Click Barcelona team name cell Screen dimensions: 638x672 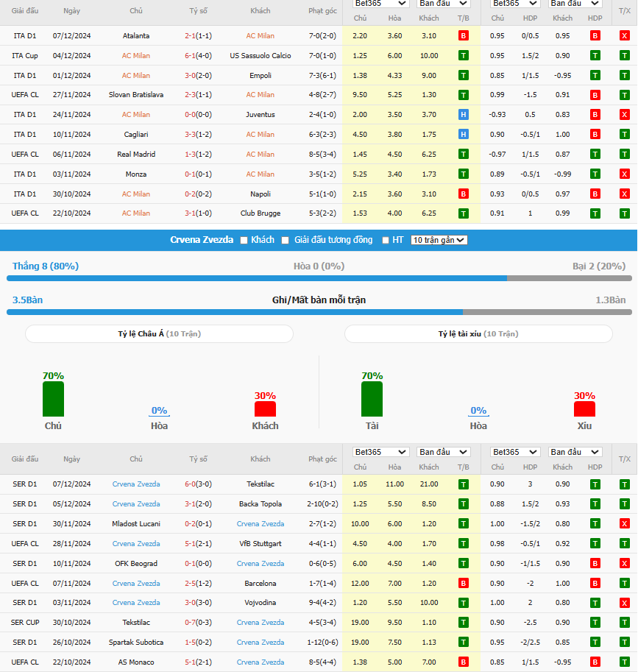(x=260, y=584)
